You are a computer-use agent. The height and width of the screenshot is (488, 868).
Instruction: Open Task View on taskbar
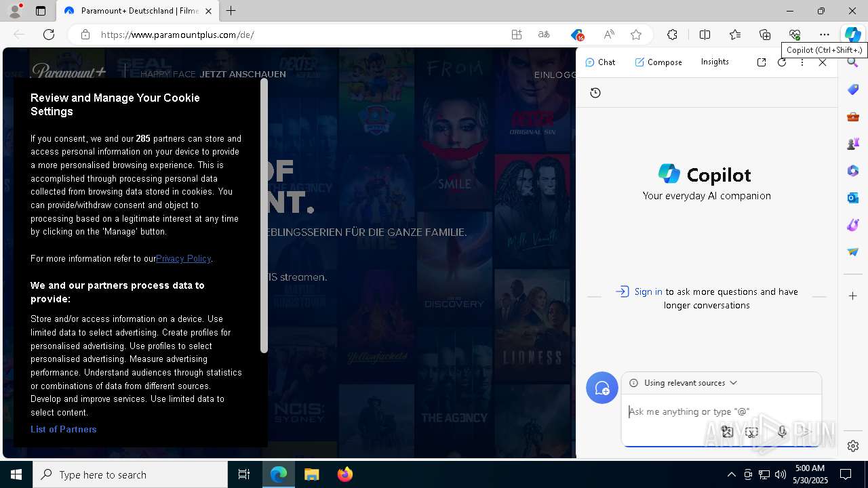[244, 474]
